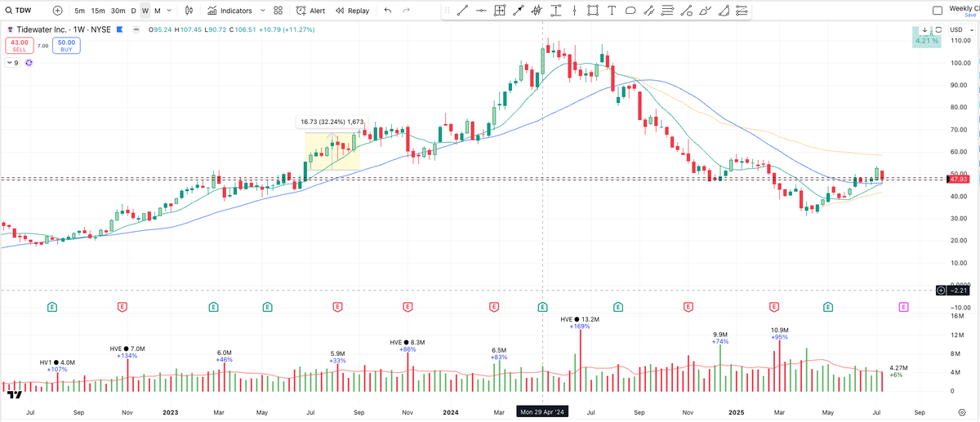Click the 47.93 current price label

(957, 180)
